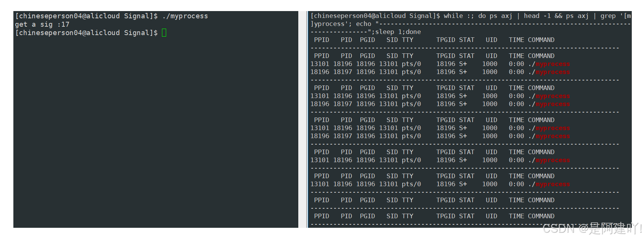Image resolution: width=644 pixels, height=240 pixels.
Task: Click the topmost TPGID column header
Action: (445, 40)
